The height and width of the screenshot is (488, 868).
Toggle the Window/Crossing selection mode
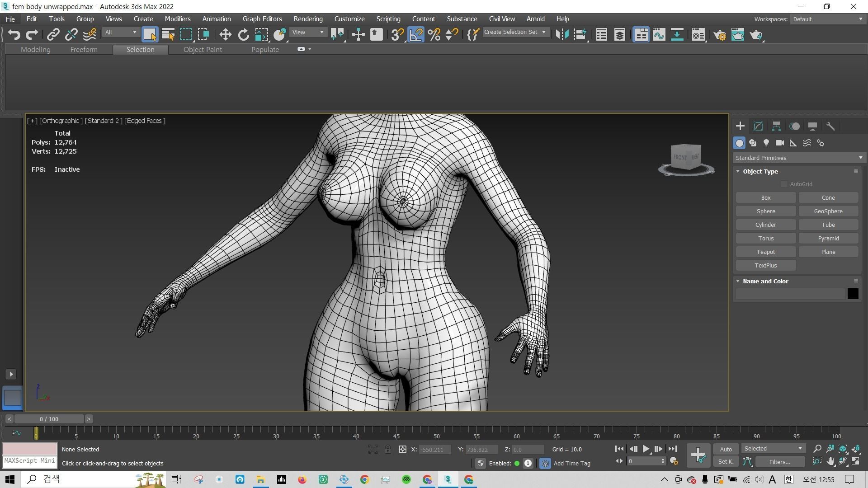203,35
